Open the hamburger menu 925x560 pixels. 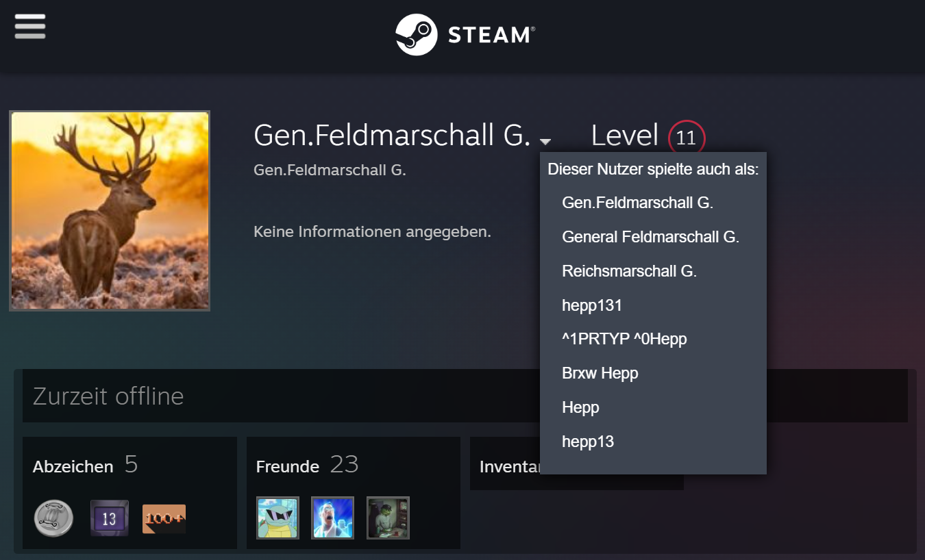(29, 27)
